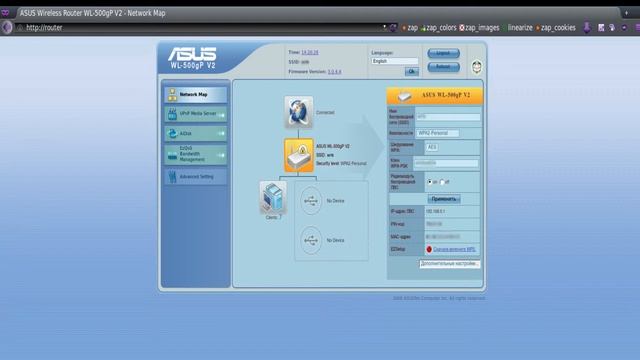This screenshot has width=640, height=360.
Task: Click the wireless SSID name input field
Action: pyautogui.click(x=448, y=117)
